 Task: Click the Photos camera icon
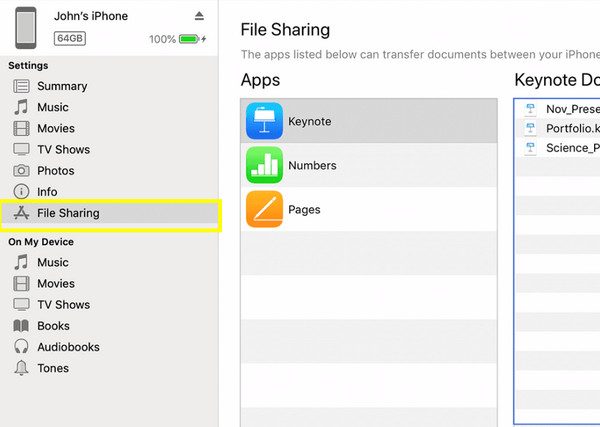pos(21,170)
